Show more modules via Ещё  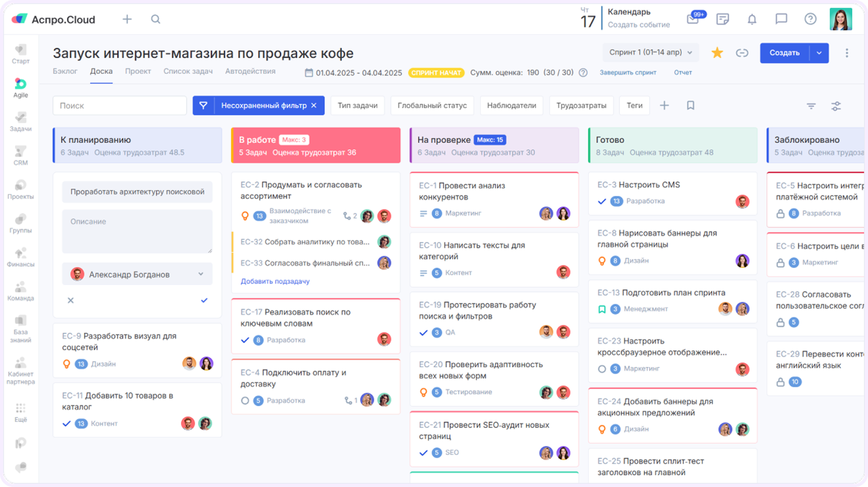(20, 412)
